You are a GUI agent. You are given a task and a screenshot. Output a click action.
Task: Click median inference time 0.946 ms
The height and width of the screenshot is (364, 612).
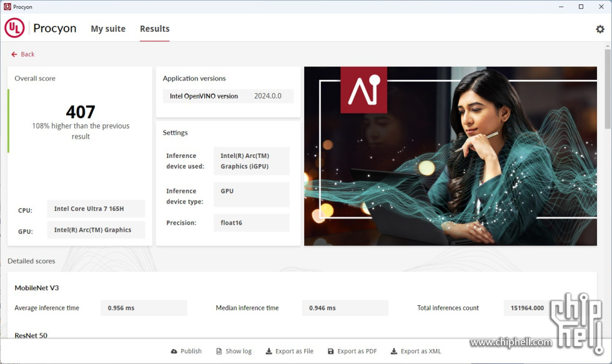[345, 308]
